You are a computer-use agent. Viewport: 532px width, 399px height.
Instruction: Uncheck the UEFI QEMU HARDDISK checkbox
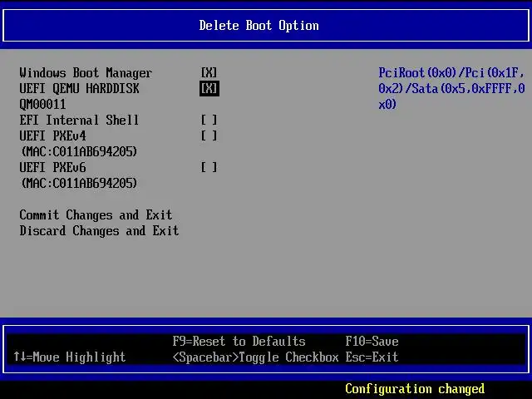[x=209, y=89]
